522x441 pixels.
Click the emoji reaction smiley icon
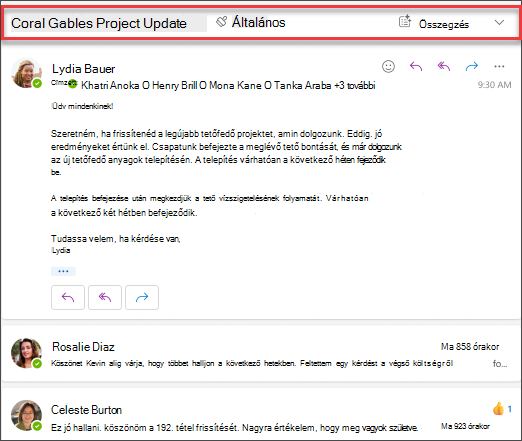[388, 66]
